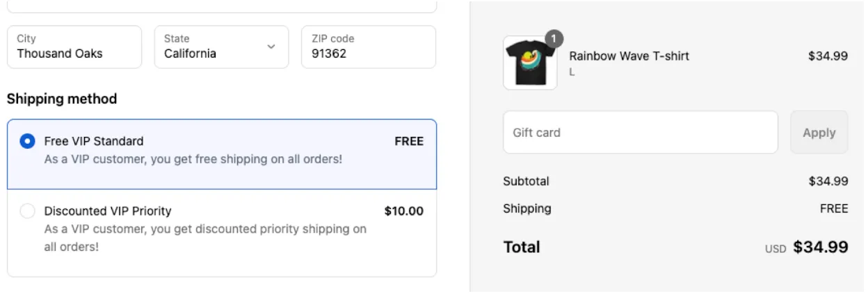Click the quantity badge on the T-shirt image
The height and width of the screenshot is (296, 868).
pyautogui.click(x=554, y=40)
